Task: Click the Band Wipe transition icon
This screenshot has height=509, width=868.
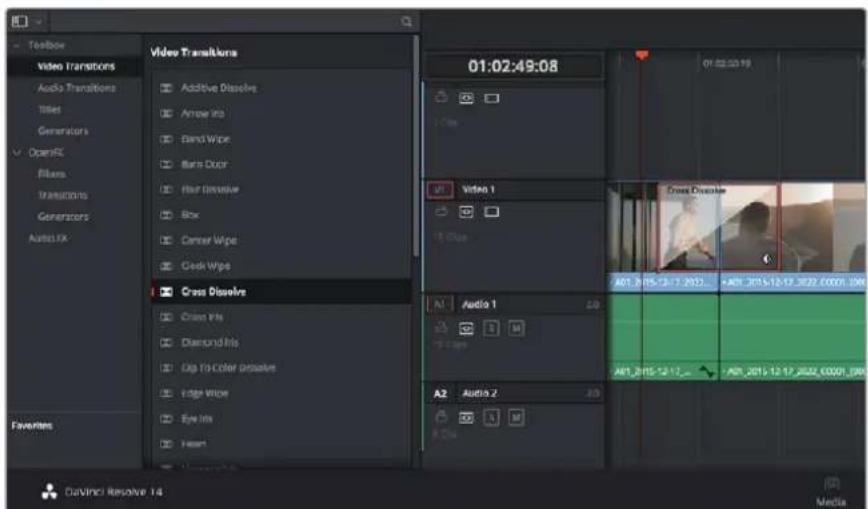Action: [166, 139]
